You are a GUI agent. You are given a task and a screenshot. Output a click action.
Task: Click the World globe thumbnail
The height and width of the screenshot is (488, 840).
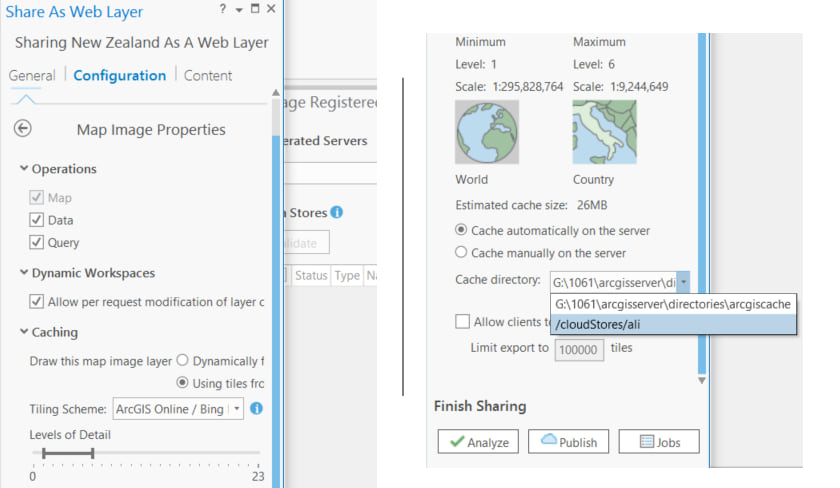(x=486, y=132)
